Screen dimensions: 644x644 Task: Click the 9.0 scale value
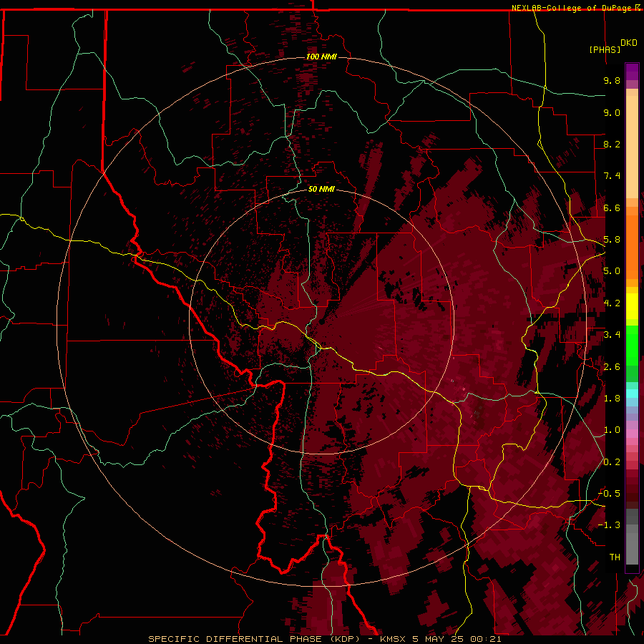tap(612, 112)
